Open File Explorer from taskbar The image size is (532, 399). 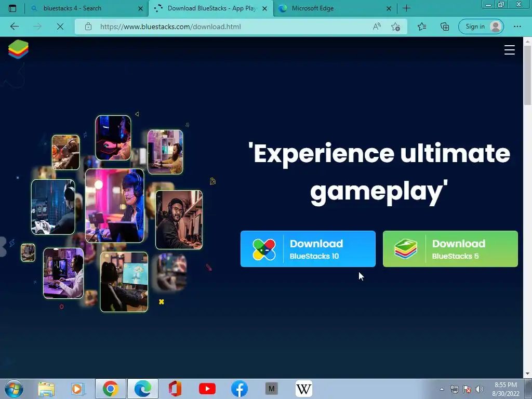(x=46, y=389)
